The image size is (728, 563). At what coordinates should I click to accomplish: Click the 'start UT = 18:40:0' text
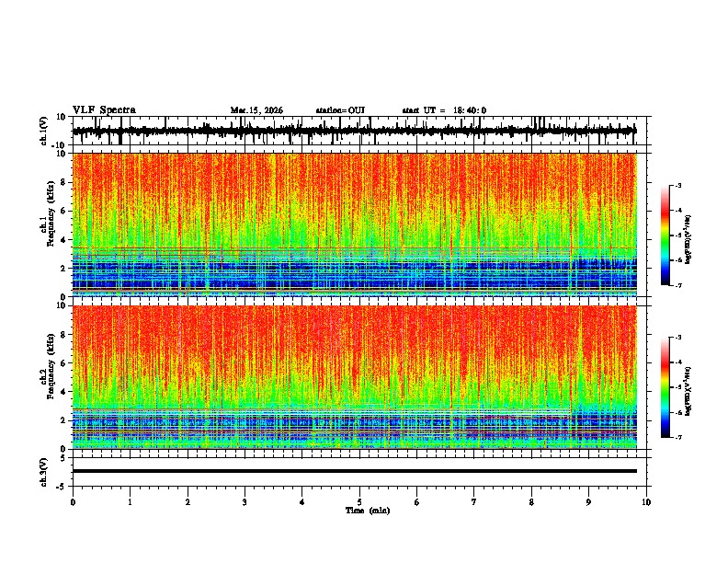coord(444,110)
